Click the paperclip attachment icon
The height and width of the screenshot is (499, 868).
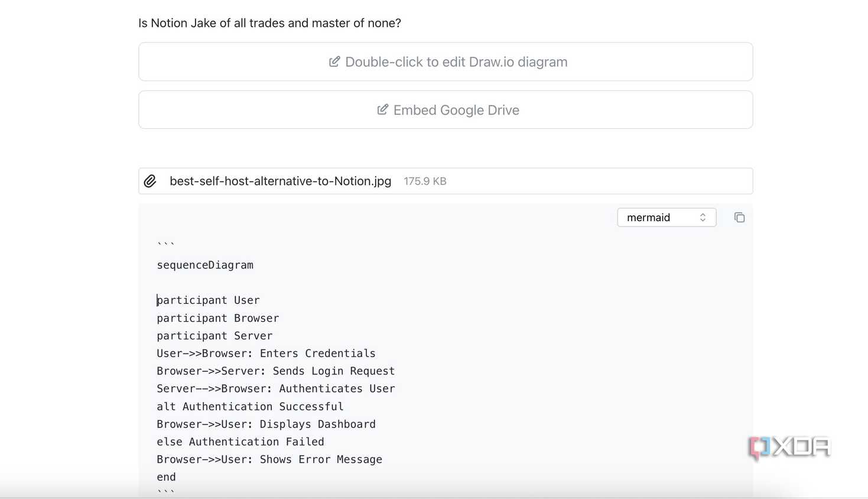click(x=150, y=181)
